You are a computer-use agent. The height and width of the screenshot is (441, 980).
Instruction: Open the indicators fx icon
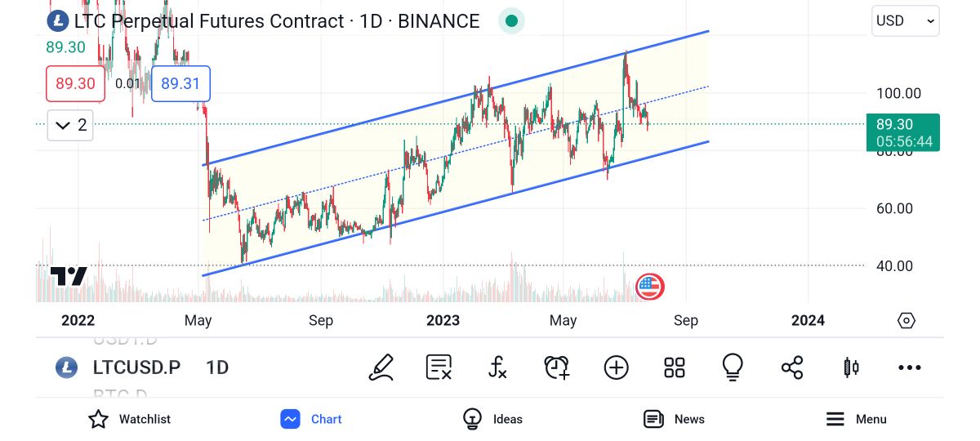click(497, 367)
